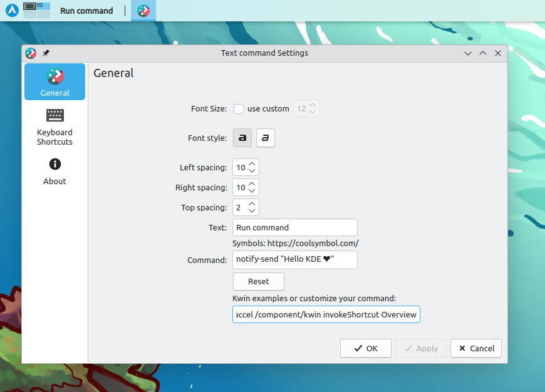Open Keyboard Shortcuts settings page
Screen dimensions: 545x392
click(x=54, y=127)
